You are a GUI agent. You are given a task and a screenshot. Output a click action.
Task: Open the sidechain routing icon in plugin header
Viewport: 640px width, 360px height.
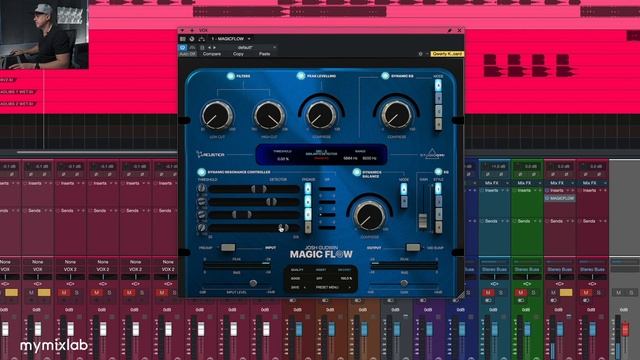[202, 39]
